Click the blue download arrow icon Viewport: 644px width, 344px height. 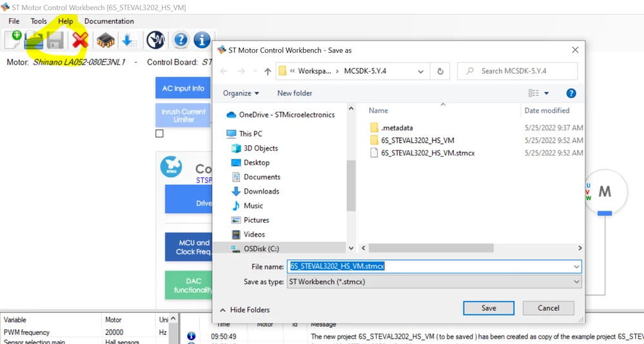[x=130, y=40]
